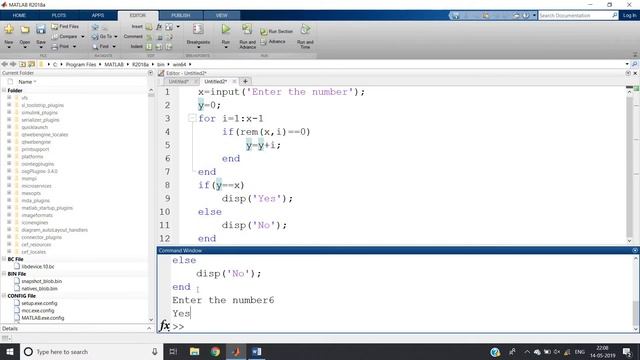This screenshot has width=640, height=360.
Task: Switch to the PLOTS tab
Action: [59, 16]
